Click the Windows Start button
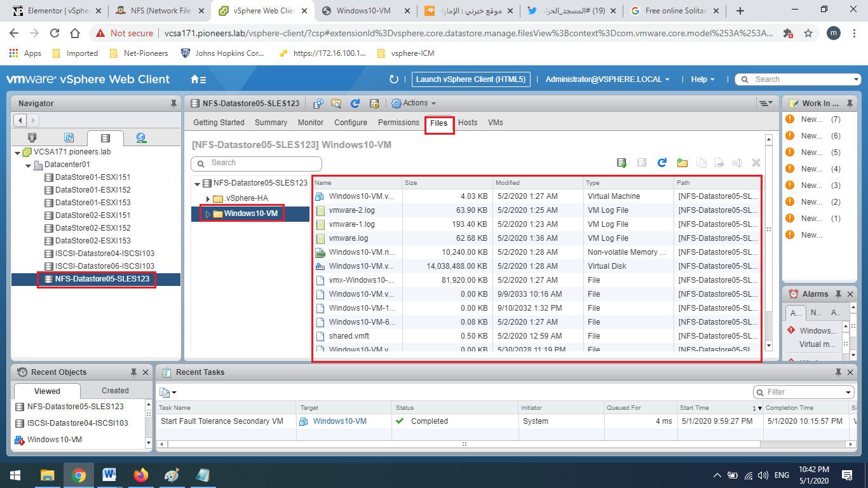 click(x=15, y=475)
